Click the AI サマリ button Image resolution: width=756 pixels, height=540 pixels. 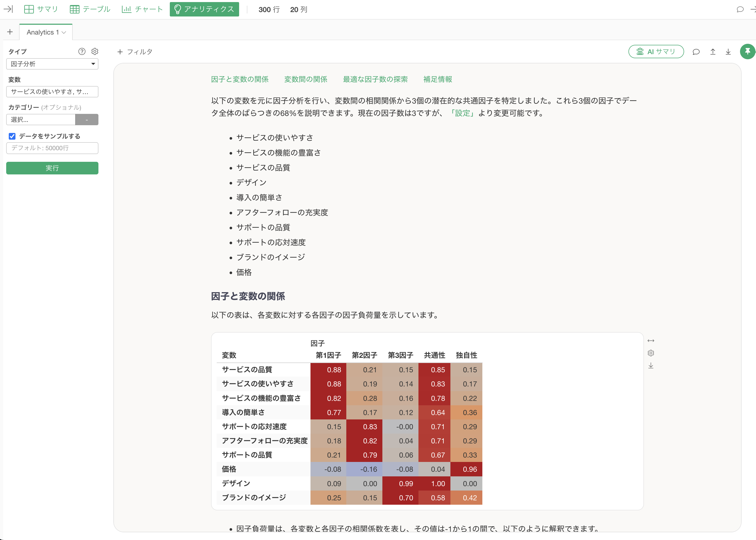point(656,52)
